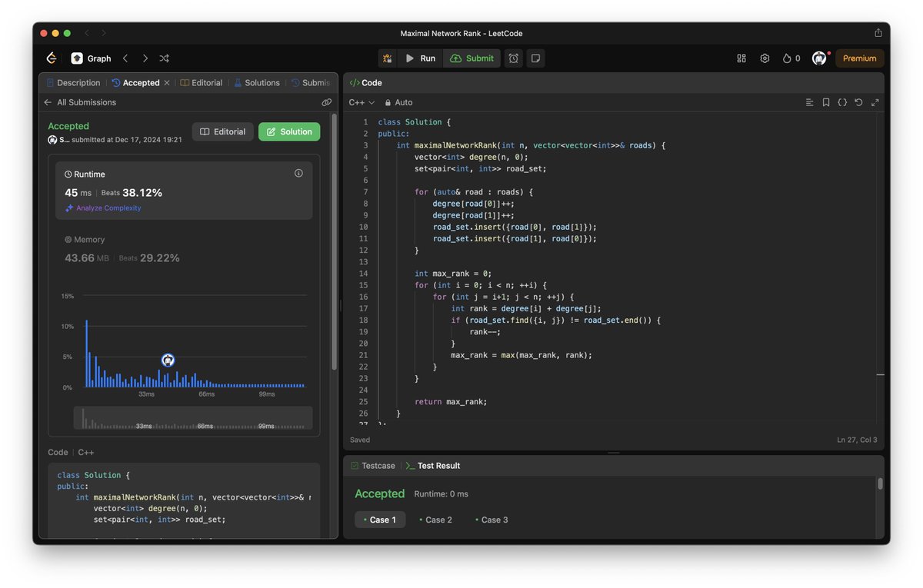The width and height of the screenshot is (923, 588).
Task: Submit the solution
Action: click(471, 58)
